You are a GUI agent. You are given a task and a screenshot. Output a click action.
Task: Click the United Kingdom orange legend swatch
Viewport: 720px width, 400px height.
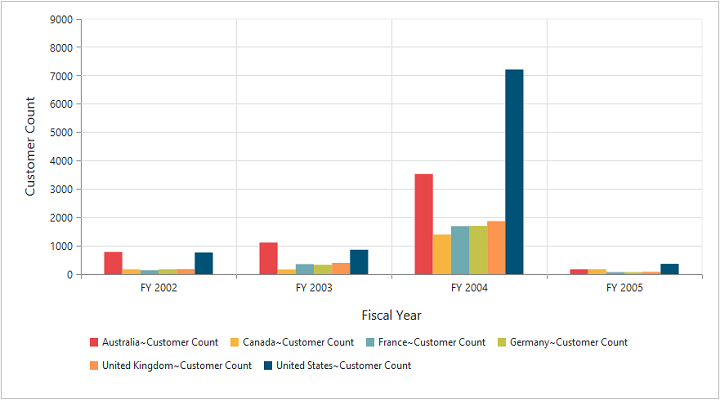pos(95,366)
